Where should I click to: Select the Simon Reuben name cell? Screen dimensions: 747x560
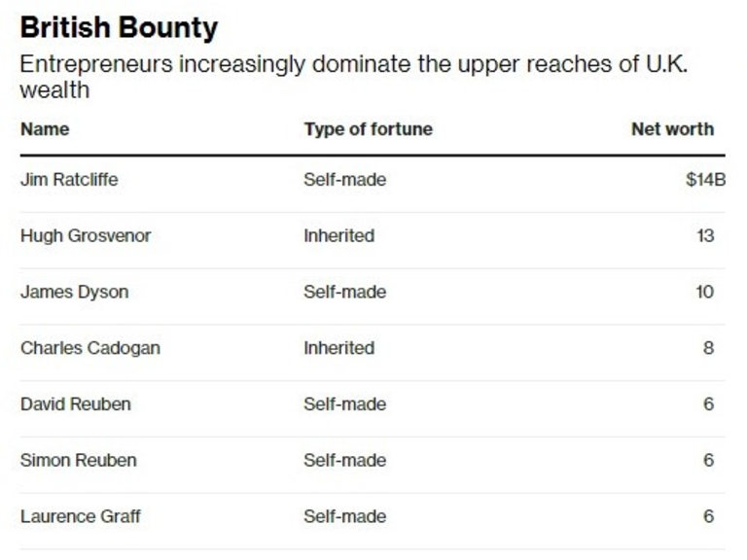pos(76,461)
